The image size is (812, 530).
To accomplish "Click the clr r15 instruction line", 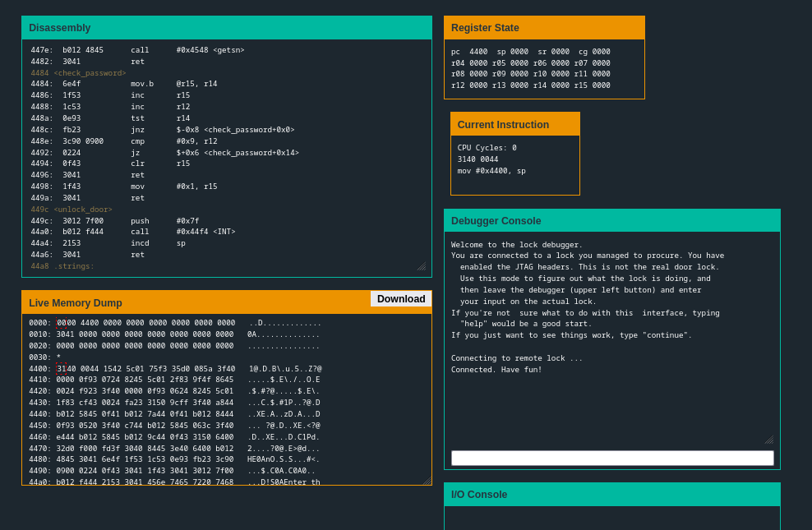I will pos(110,164).
